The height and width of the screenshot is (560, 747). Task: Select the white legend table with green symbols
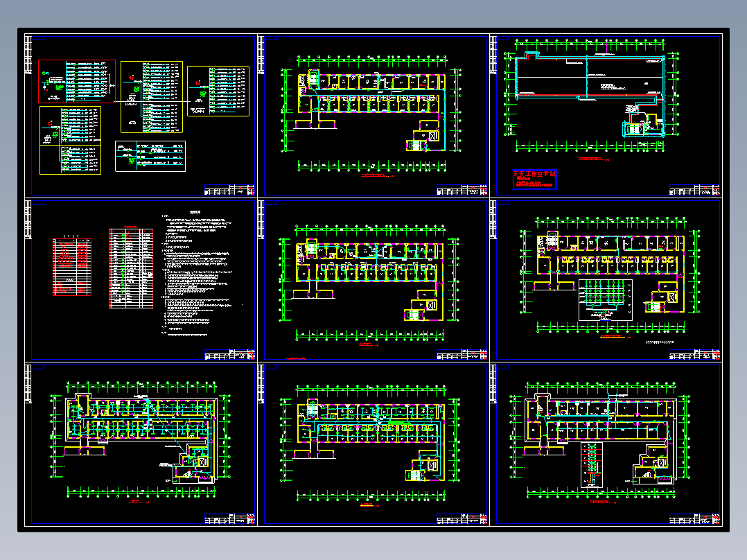[131, 268]
